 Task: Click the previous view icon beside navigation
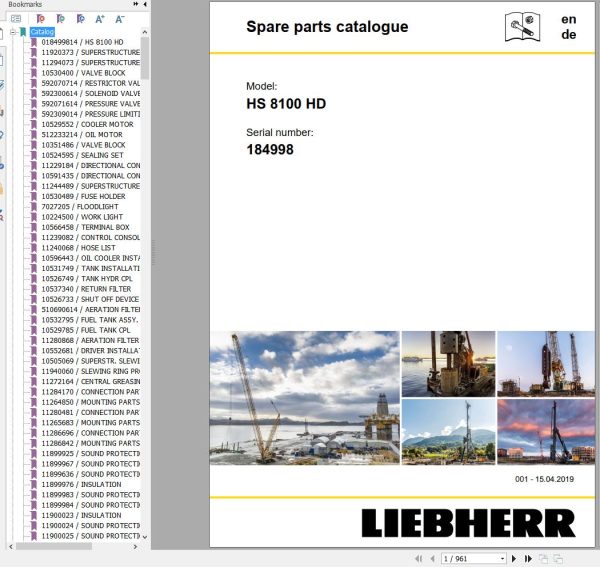(x=543, y=559)
